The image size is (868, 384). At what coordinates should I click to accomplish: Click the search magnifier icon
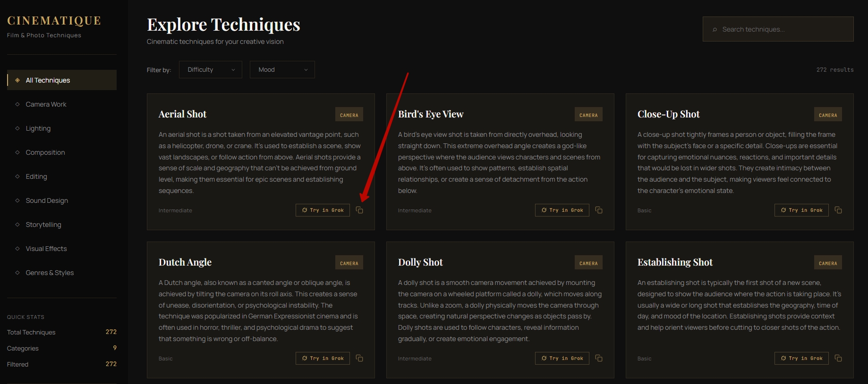point(715,29)
